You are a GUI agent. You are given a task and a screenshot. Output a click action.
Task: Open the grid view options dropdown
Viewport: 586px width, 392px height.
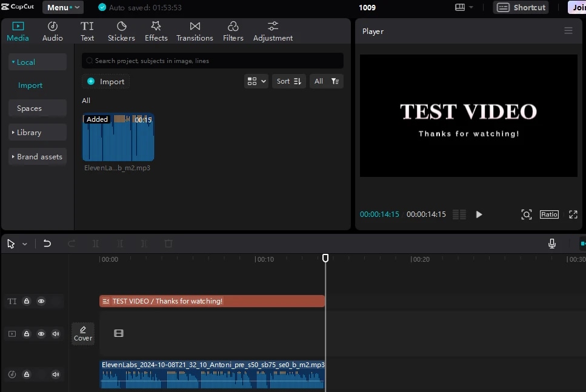[256, 81]
